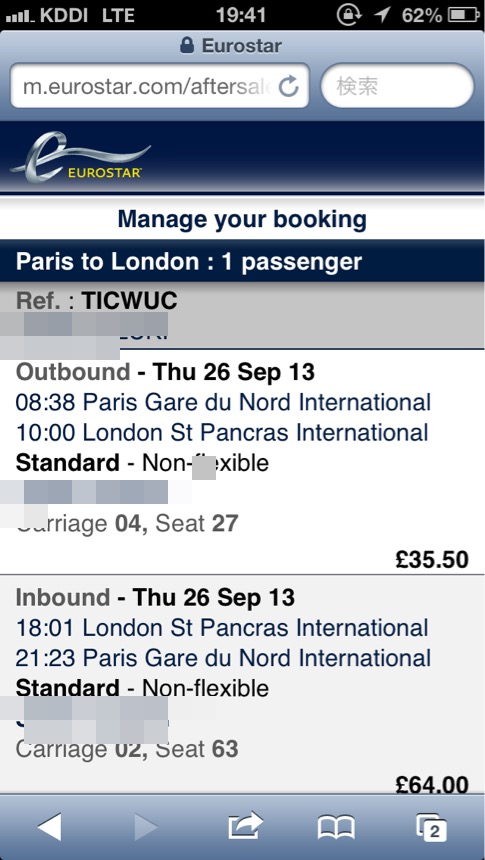Tap the location arrow in status bar
Image resolution: width=485 pixels, height=860 pixels.
[x=382, y=15]
